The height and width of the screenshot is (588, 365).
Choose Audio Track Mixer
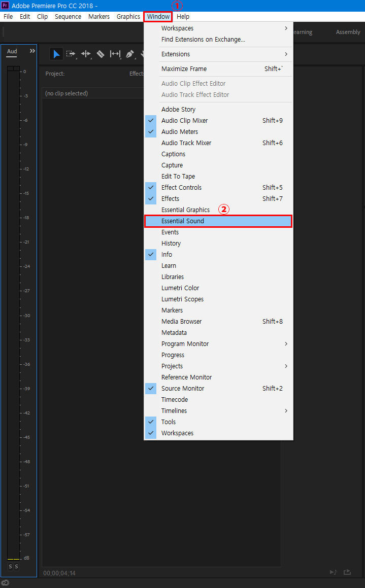click(218, 143)
